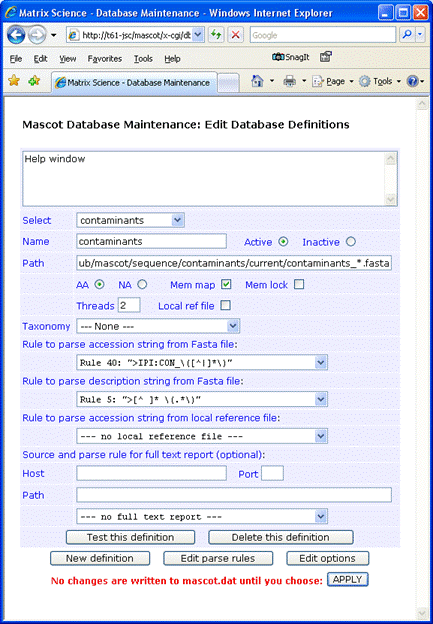Open the Tools menu in menu bar
The image size is (433, 624).
click(143, 59)
